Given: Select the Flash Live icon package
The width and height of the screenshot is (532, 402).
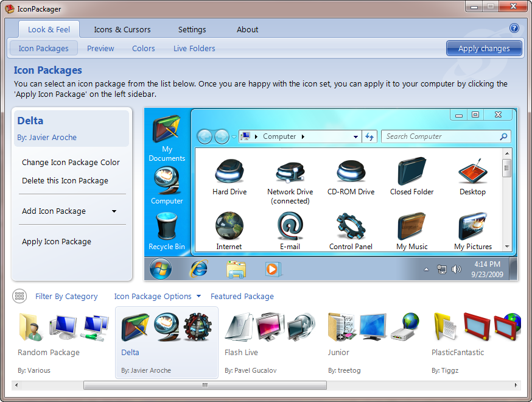Looking at the screenshot, I should pyautogui.click(x=270, y=342).
